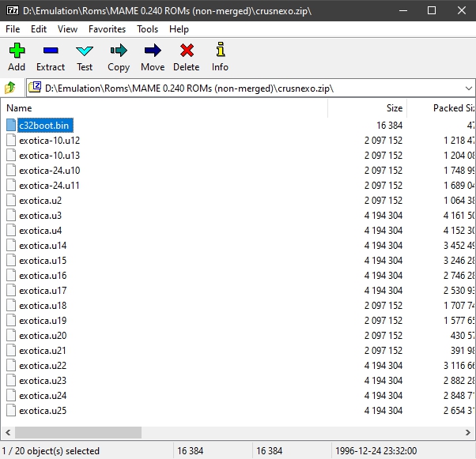Select file icon of exotica-24.u10
Screen dimensions: 476x459
(x=11, y=170)
